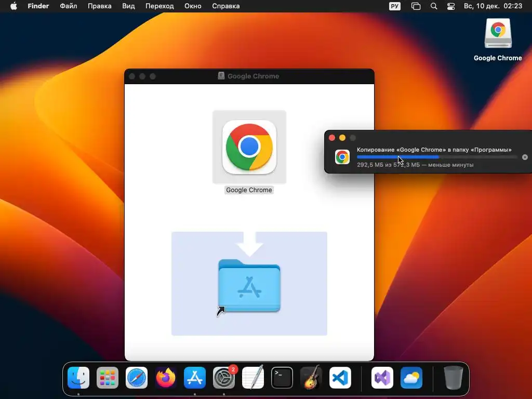532x399 pixels.
Task: Launch GarageBand from the Dock
Action: pyautogui.click(x=311, y=377)
